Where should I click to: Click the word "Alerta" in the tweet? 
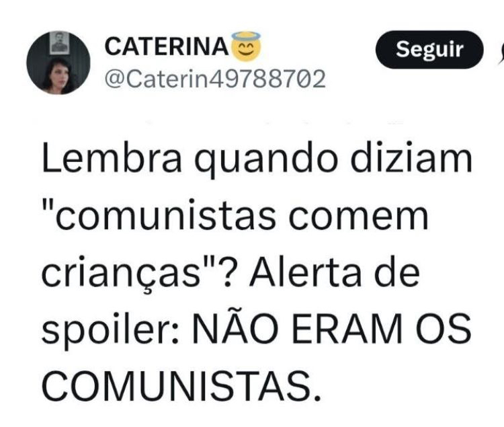point(304,273)
